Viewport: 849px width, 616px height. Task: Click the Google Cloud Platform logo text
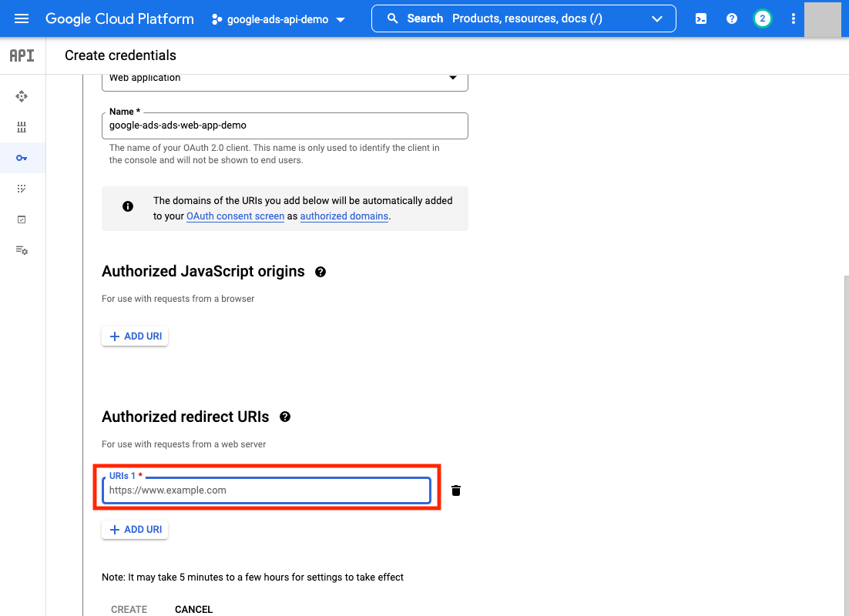click(119, 19)
